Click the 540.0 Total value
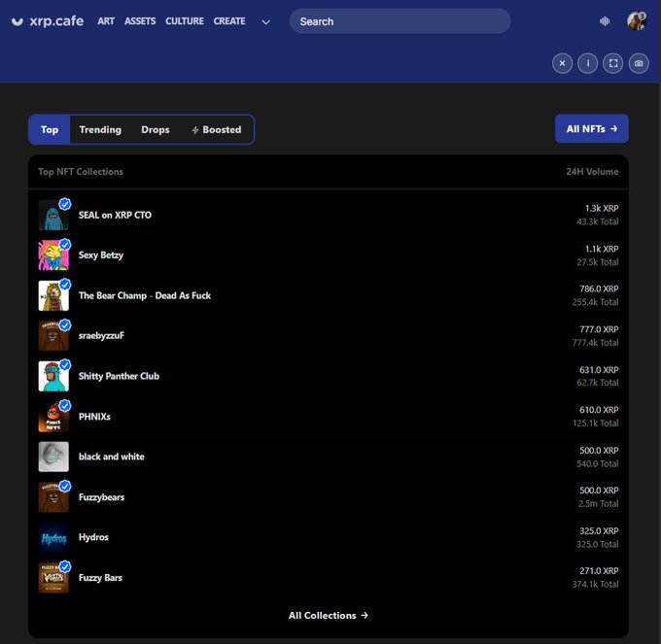Image resolution: width=661 pixels, height=644 pixels. [x=598, y=463]
